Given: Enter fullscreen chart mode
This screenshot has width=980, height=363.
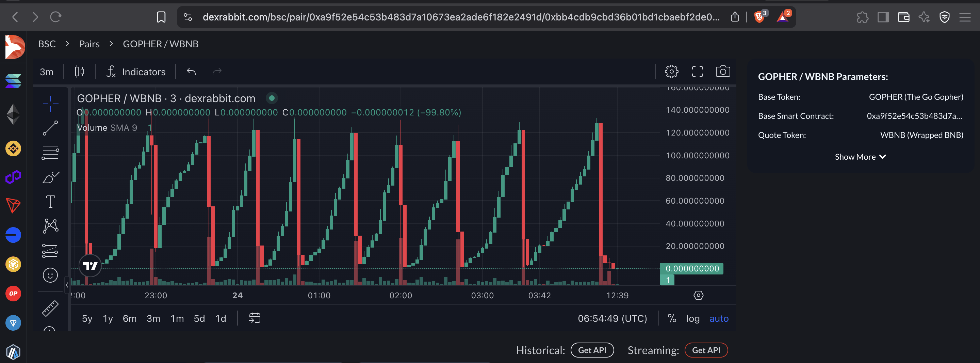Looking at the screenshot, I should tap(697, 72).
